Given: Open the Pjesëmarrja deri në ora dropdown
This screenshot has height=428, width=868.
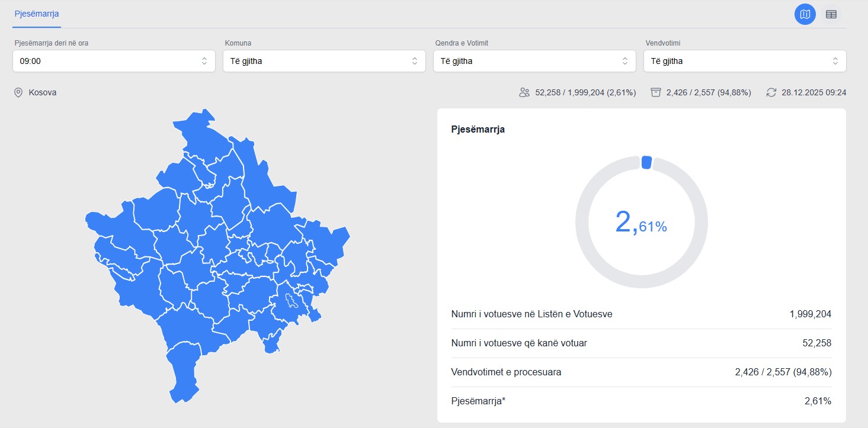Looking at the screenshot, I should click(x=114, y=61).
